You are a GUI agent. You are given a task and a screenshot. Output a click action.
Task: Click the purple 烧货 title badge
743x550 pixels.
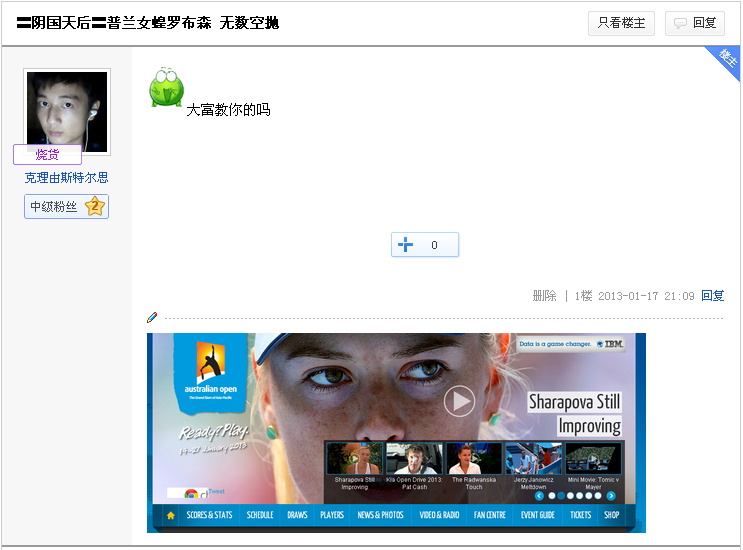(x=47, y=154)
